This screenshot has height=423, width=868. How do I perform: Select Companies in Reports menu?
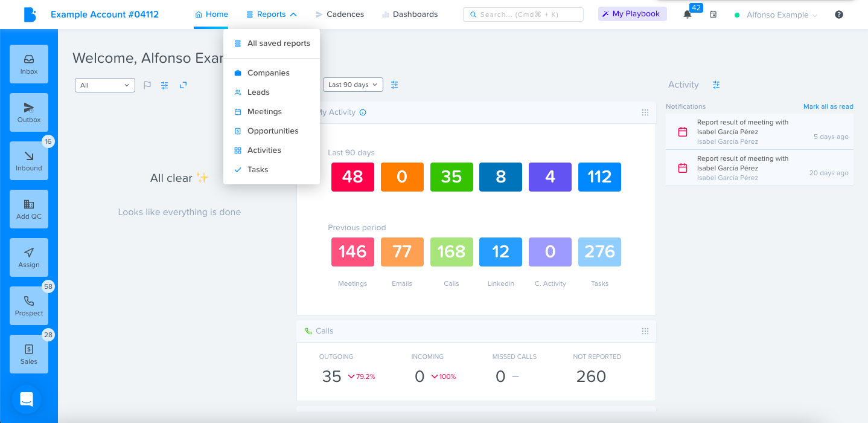click(272, 73)
